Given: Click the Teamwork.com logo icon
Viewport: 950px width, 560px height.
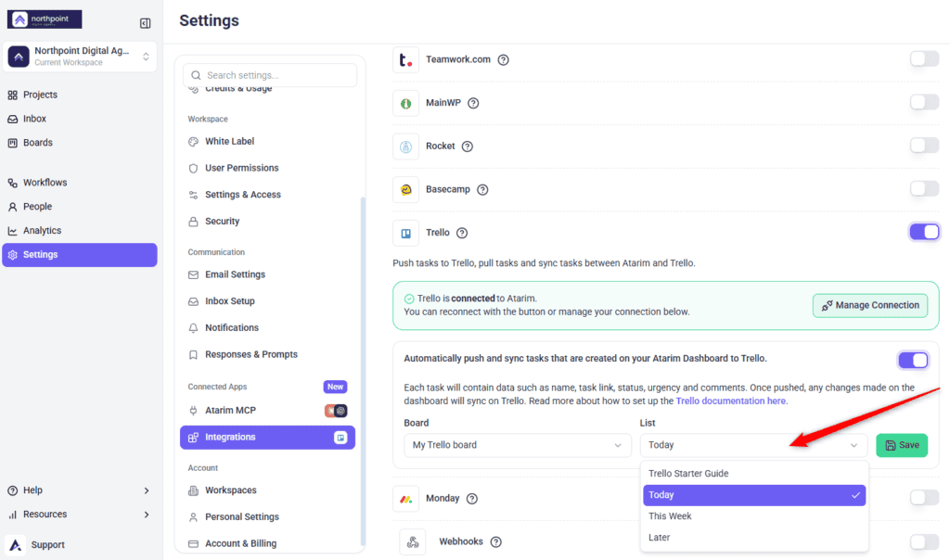Looking at the screenshot, I should 406,60.
